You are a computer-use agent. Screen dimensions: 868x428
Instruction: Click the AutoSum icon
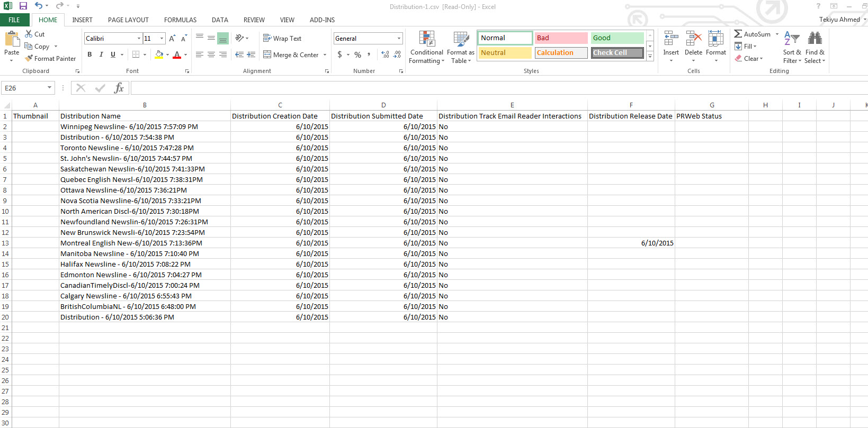(738, 34)
